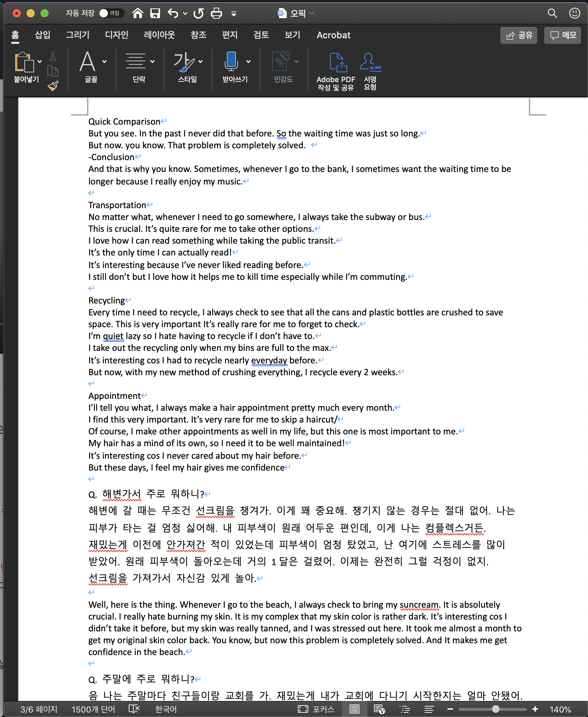
Task: Open the Styles (스타일) icon
Action: pyautogui.click(x=183, y=62)
